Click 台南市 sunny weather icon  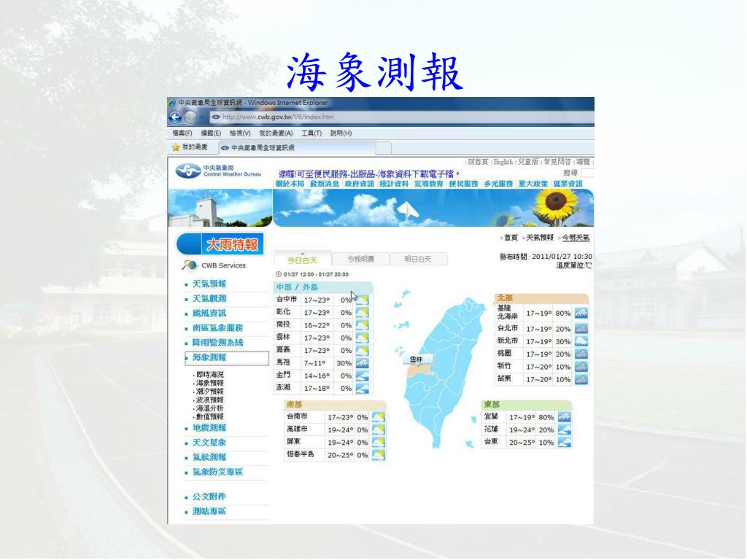[x=379, y=417]
